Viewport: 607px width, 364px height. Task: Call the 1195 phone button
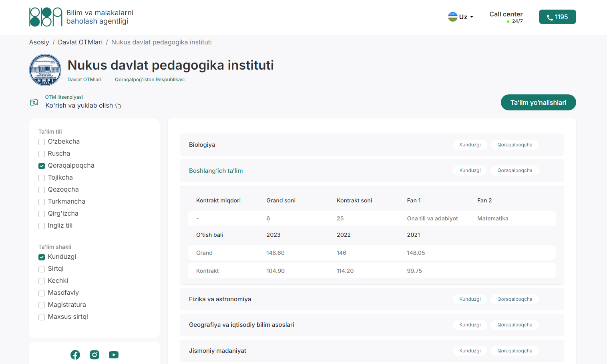point(557,17)
